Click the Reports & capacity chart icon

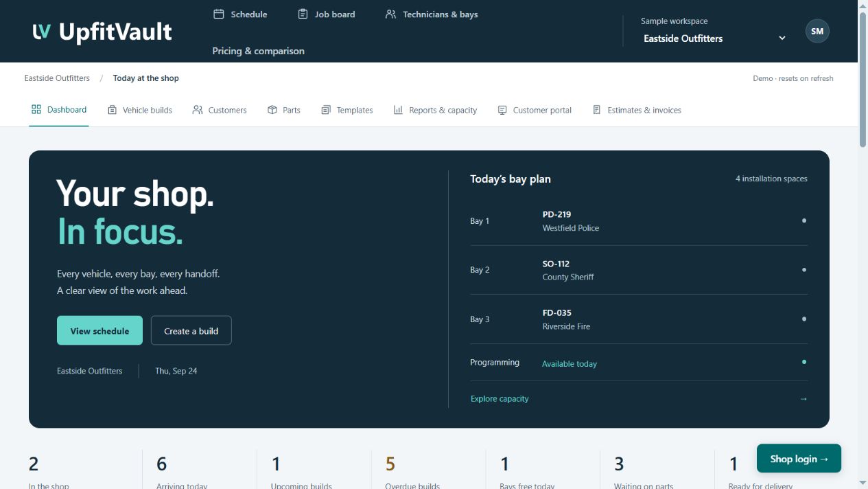click(x=398, y=110)
